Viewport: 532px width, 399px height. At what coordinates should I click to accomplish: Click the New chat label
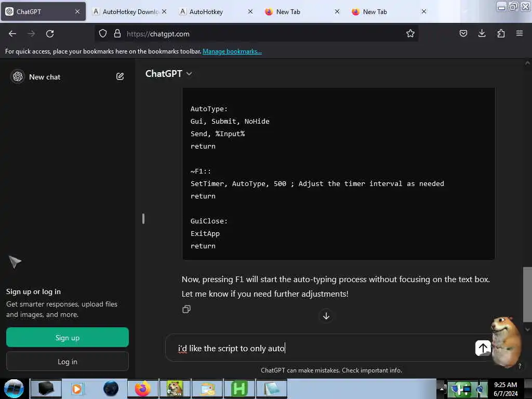click(45, 77)
